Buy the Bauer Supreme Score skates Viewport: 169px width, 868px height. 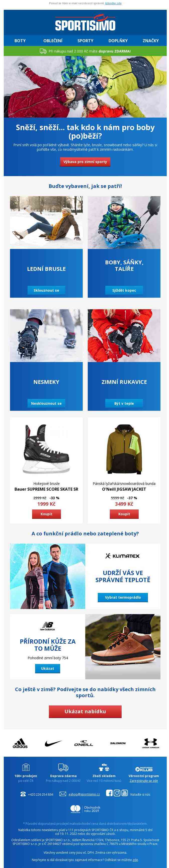tap(46, 514)
